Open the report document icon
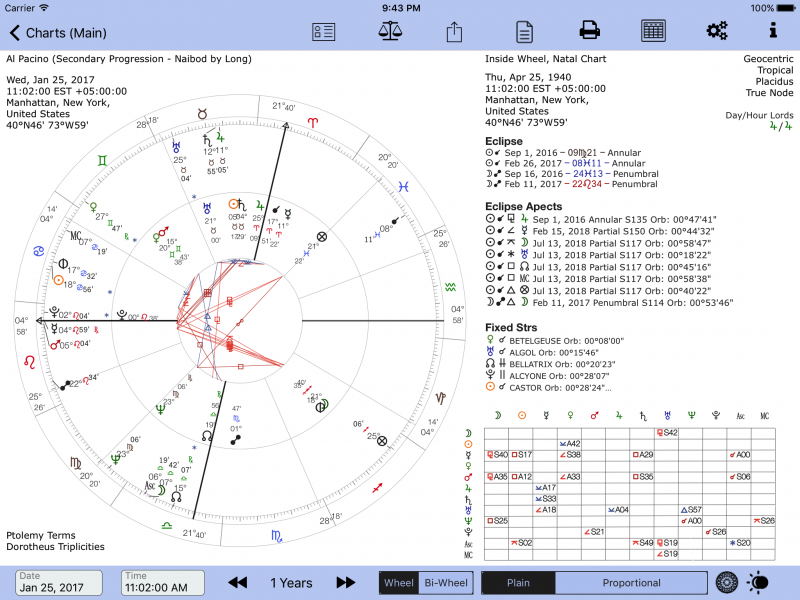 click(522, 31)
